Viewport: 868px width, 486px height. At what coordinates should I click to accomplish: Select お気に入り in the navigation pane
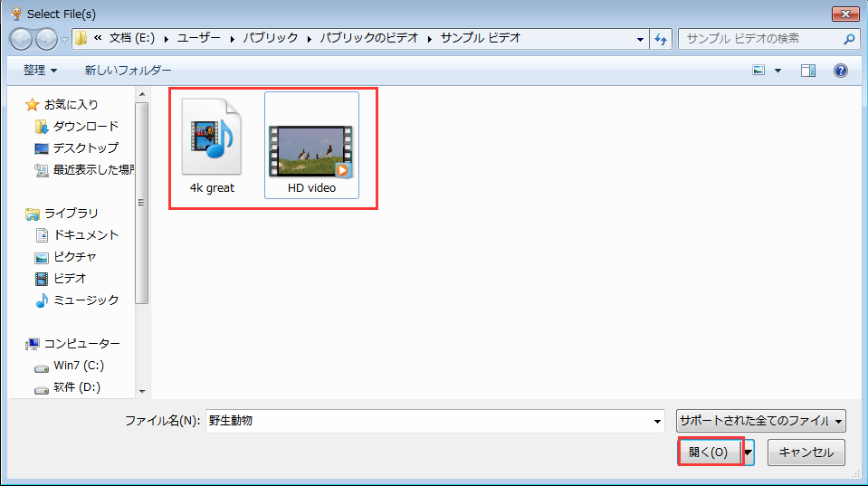coord(71,104)
